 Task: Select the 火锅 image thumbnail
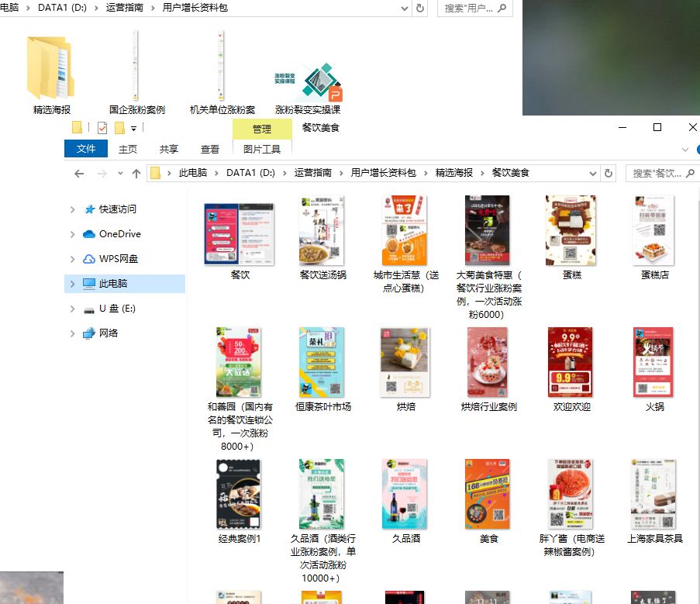[653, 362]
